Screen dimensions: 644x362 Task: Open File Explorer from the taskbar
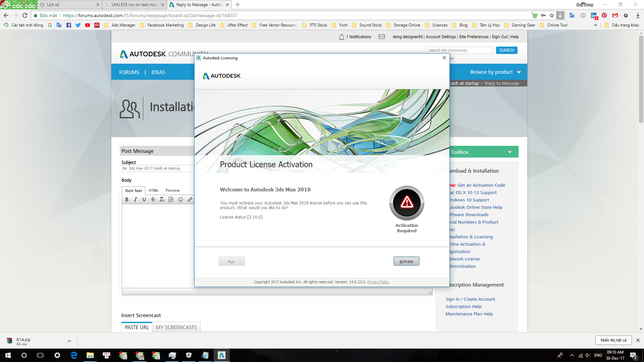(90, 355)
